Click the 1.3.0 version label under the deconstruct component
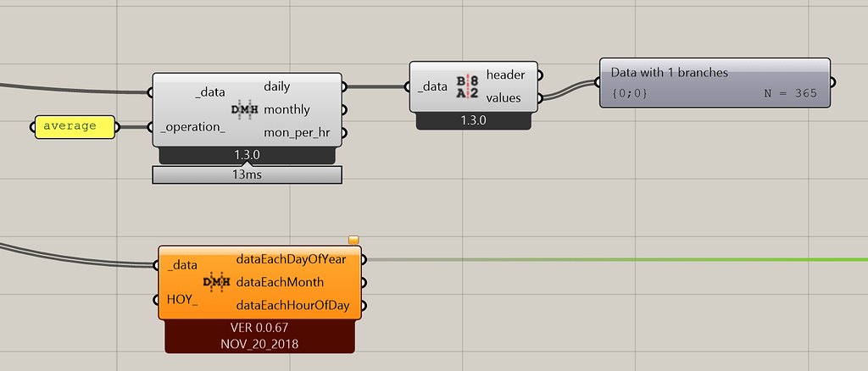Viewport: 868px width, 371px height. (x=473, y=120)
